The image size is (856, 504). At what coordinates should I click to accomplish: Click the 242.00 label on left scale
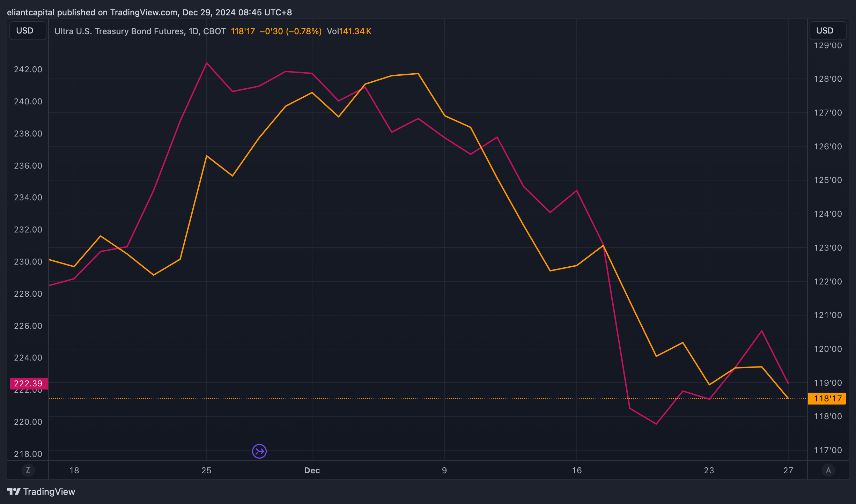pos(28,69)
